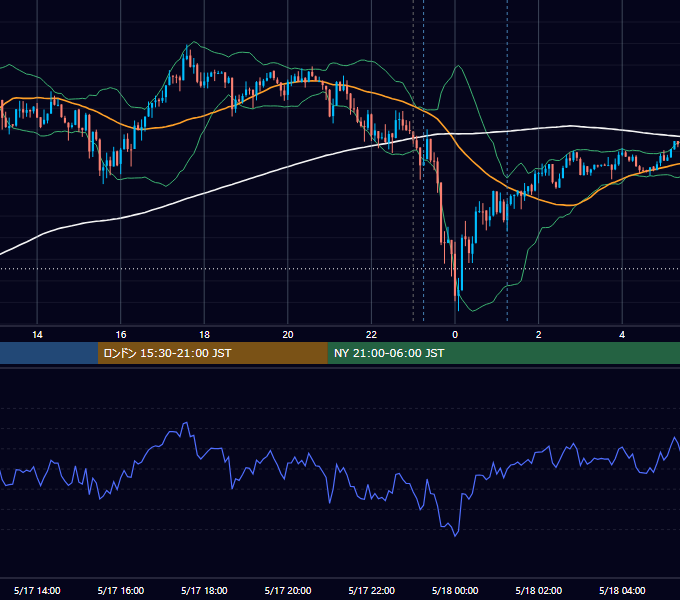Screen dimensions: 680x600
Task: Click the 5/17 18:00 indicator axis label
Action: coord(204,590)
